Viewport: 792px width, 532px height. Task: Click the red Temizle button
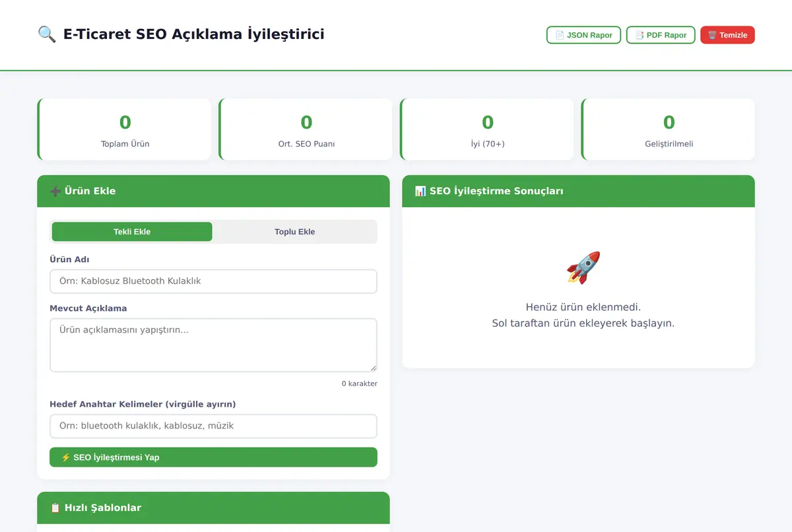coord(727,35)
